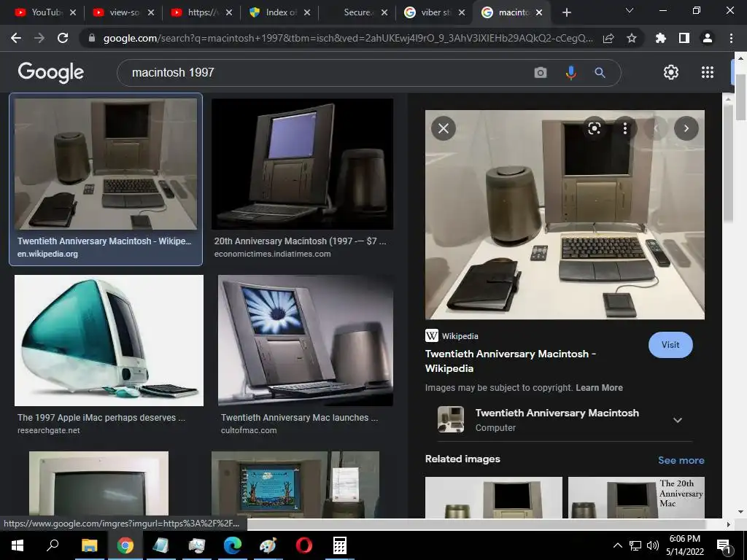Image resolution: width=747 pixels, height=560 pixels.
Task: Go back with browser back arrow
Action: point(16,38)
